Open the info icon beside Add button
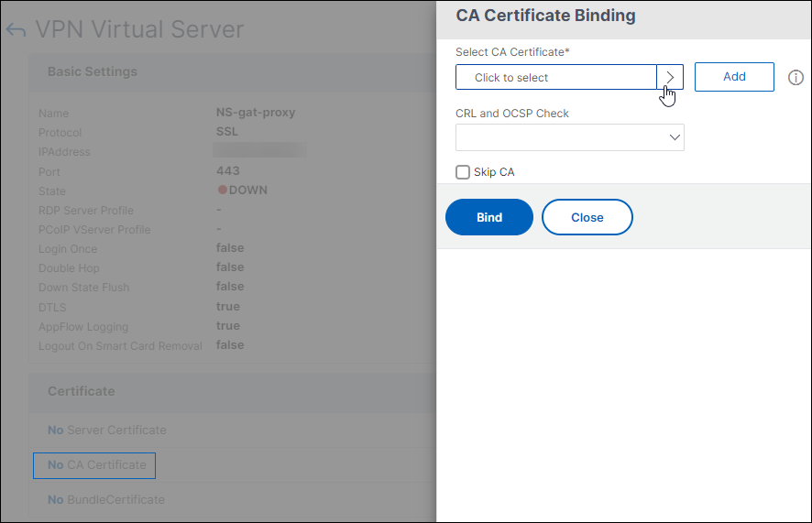 point(796,78)
